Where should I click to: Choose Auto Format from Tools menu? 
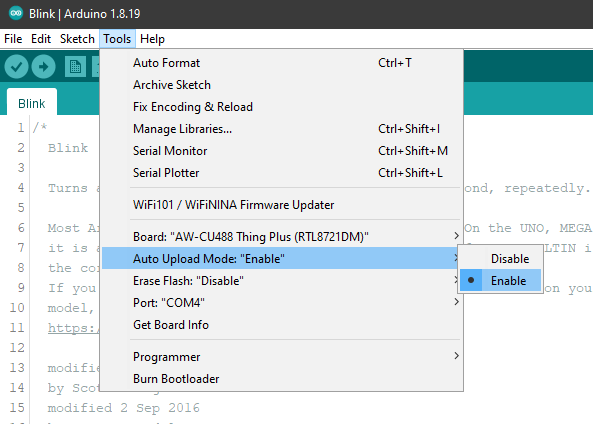[282, 63]
